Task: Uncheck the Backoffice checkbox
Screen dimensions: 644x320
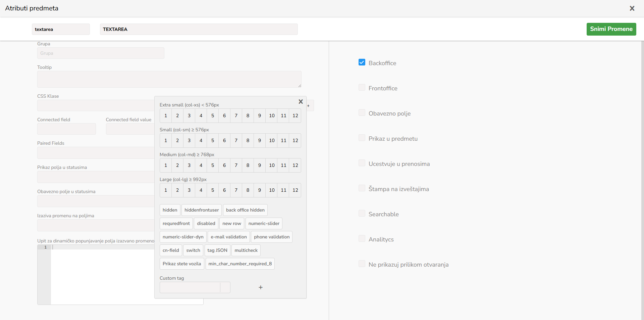Action: pyautogui.click(x=362, y=62)
